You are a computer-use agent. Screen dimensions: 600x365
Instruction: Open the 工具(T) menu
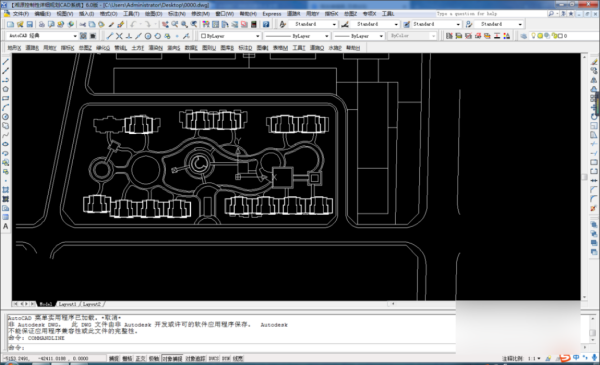tap(131, 14)
